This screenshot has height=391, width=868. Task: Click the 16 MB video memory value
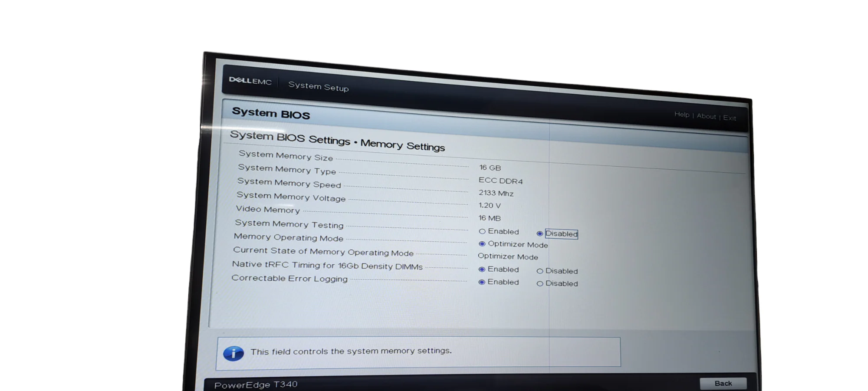point(490,218)
